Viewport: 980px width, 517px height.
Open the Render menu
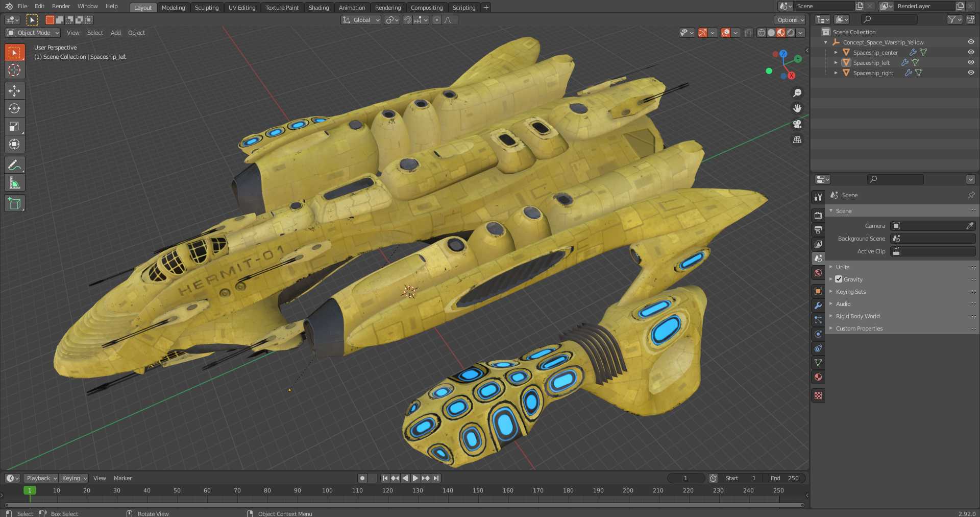pyautogui.click(x=61, y=6)
